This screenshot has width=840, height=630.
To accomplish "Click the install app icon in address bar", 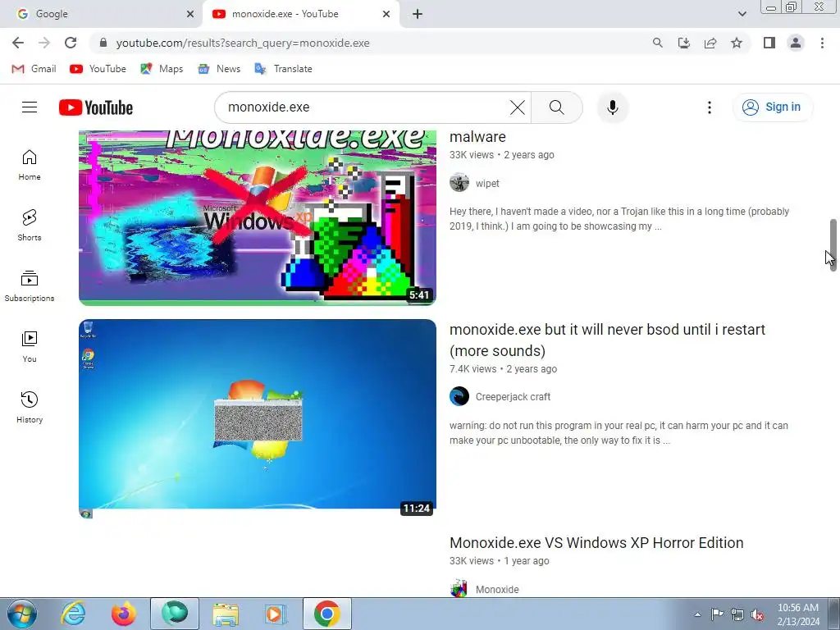I will [x=684, y=43].
